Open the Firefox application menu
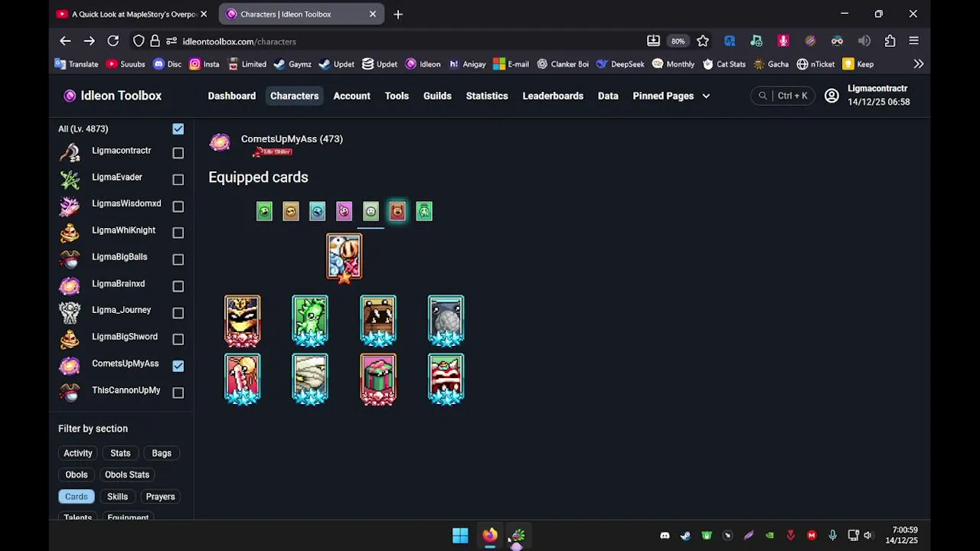 (x=914, y=41)
